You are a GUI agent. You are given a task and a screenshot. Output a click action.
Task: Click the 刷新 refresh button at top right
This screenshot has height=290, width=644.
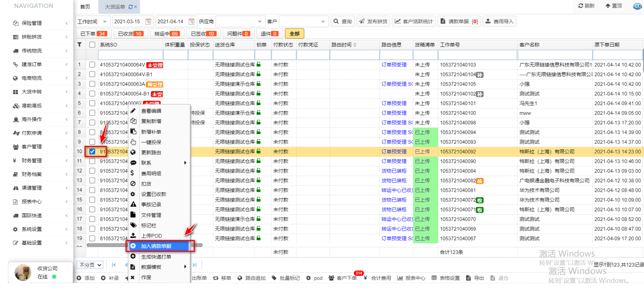[x=586, y=6]
